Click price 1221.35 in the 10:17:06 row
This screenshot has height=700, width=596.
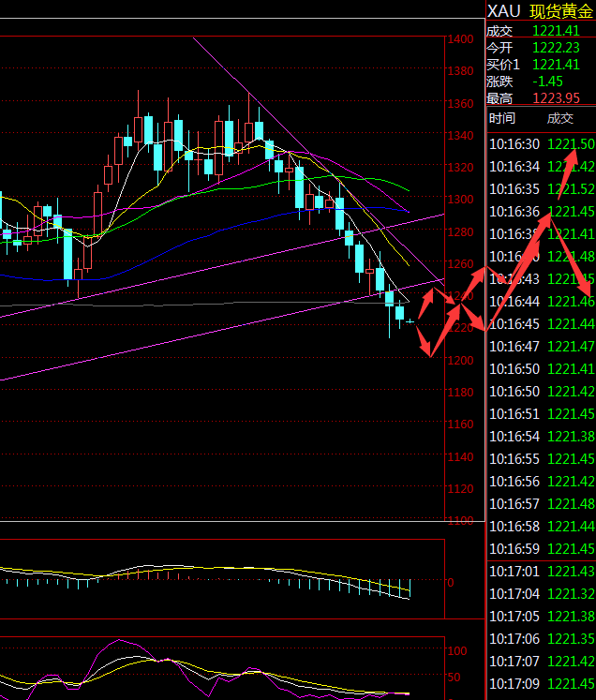point(571,638)
